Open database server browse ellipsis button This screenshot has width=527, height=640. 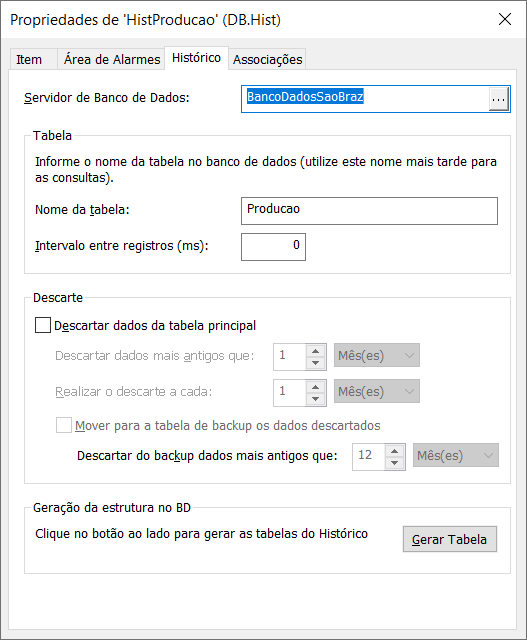click(498, 99)
